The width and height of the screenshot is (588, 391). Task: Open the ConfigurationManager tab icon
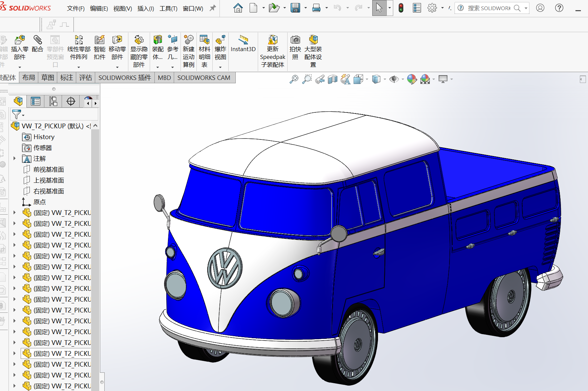pyautogui.click(x=53, y=101)
